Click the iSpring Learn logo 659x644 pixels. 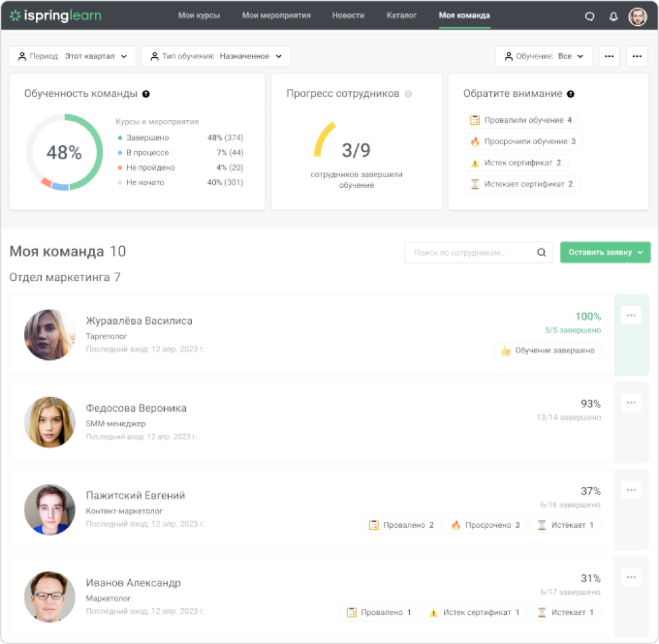56,15
